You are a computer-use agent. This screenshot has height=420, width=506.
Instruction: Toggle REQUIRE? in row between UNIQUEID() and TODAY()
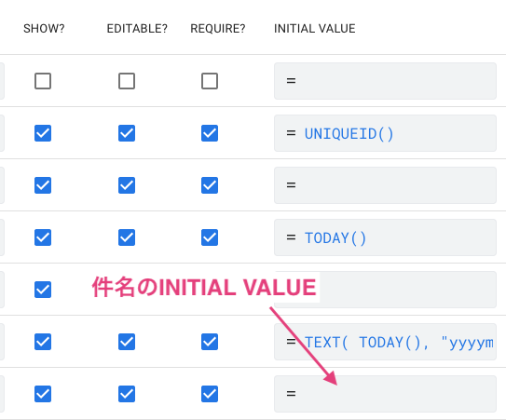pos(210,185)
